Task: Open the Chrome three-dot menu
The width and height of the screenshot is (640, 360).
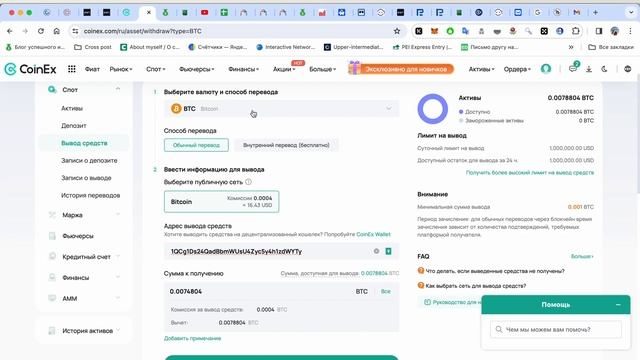Action: tap(631, 31)
